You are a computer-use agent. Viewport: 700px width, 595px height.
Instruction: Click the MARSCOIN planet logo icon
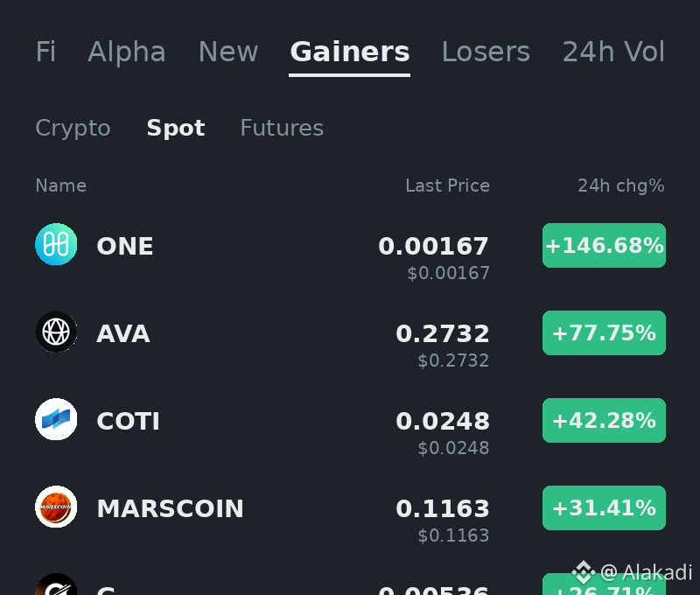click(x=56, y=507)
